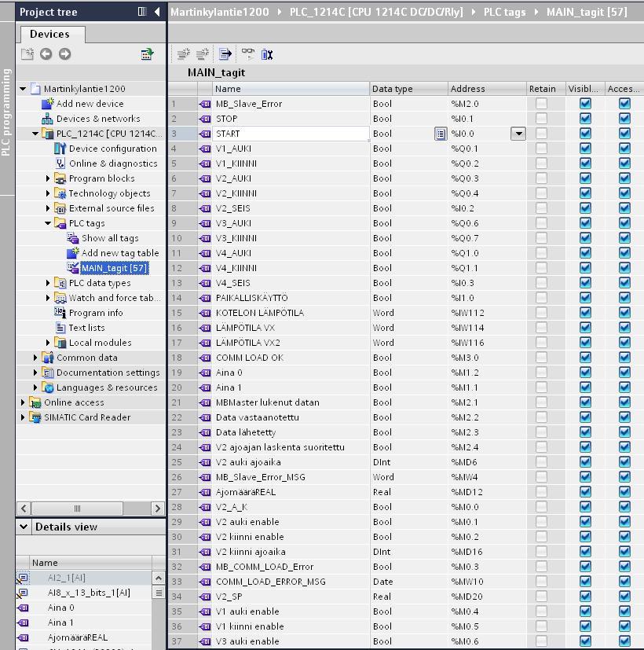Click the tag icon of row KOTELON LÄMPÖTILA
This screenshot has height=650, width=644.
(x=205, y=313)
